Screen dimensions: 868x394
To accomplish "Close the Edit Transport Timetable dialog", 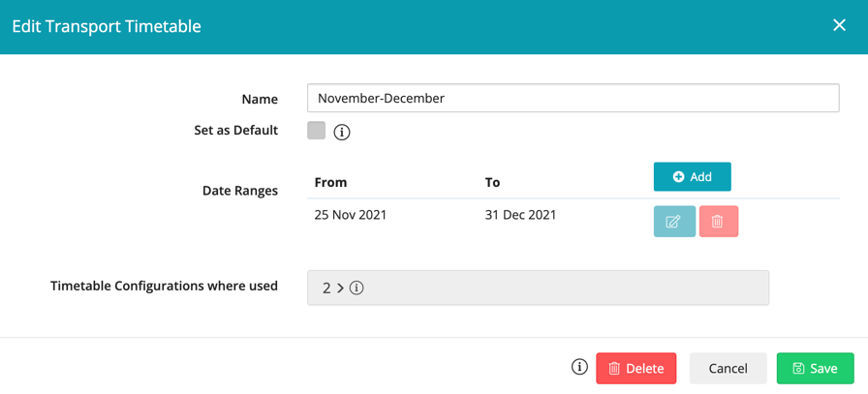I will click(839, 25).
